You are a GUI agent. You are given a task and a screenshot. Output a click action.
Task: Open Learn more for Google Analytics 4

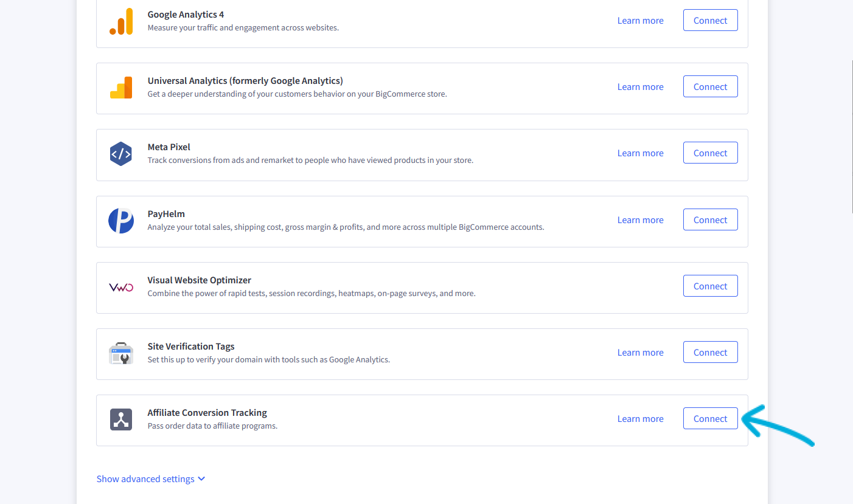(640, 20)
